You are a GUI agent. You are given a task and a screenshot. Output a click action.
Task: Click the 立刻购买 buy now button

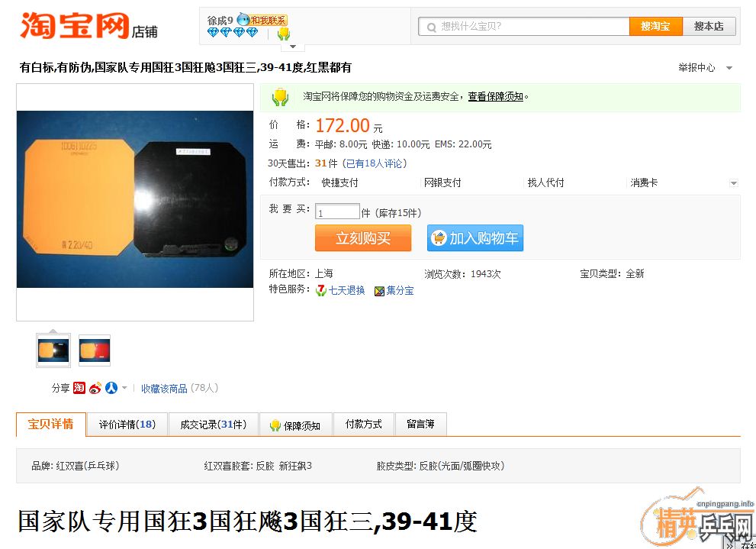tap(363, 238)
